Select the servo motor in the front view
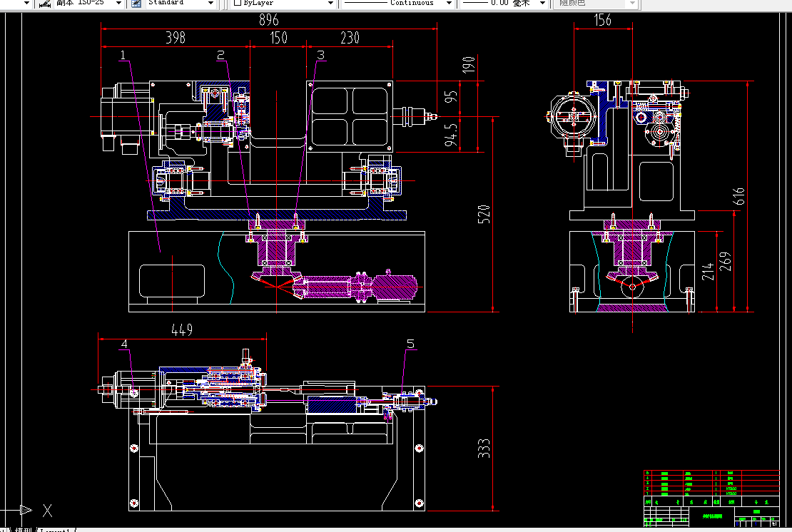 [126, 118]
